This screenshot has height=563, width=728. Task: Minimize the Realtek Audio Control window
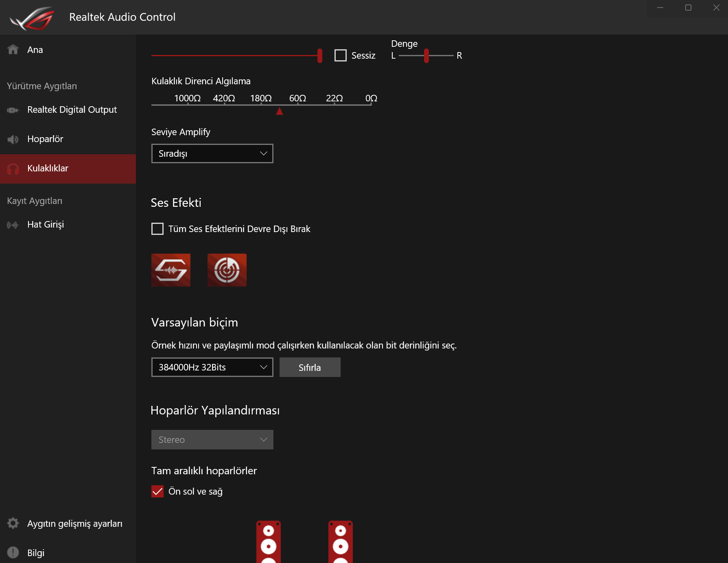(x=660, y=8)
